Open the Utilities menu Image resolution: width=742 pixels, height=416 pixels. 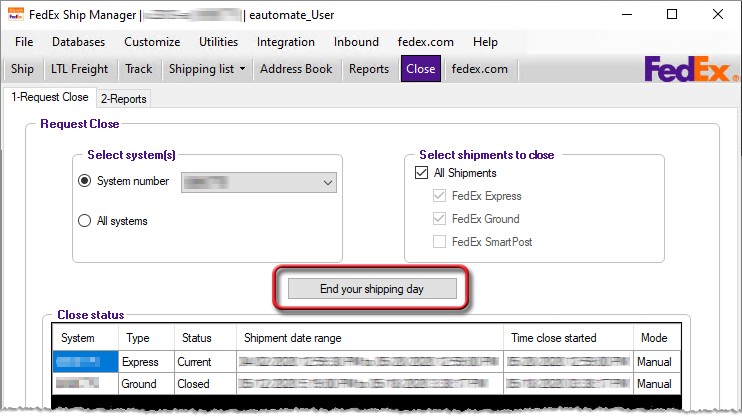tap(218, 42)
